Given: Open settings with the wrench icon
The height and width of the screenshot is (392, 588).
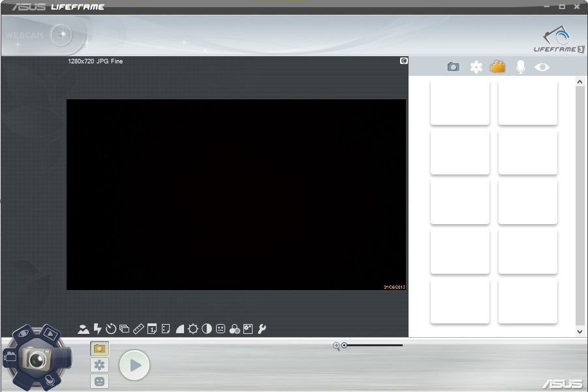Looking at the screenshot, I should tap(262, 329).
